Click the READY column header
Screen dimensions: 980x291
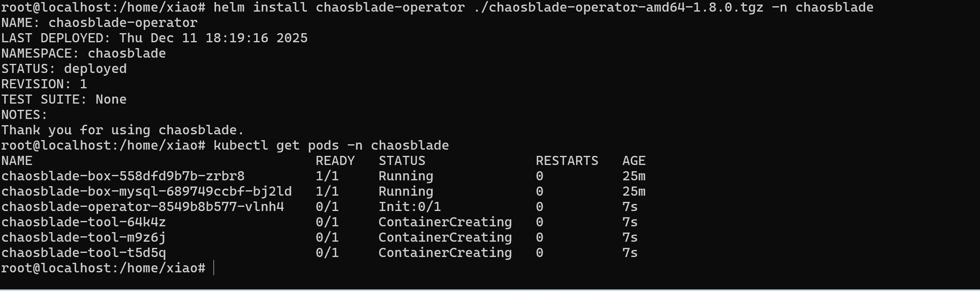(335, 161)
